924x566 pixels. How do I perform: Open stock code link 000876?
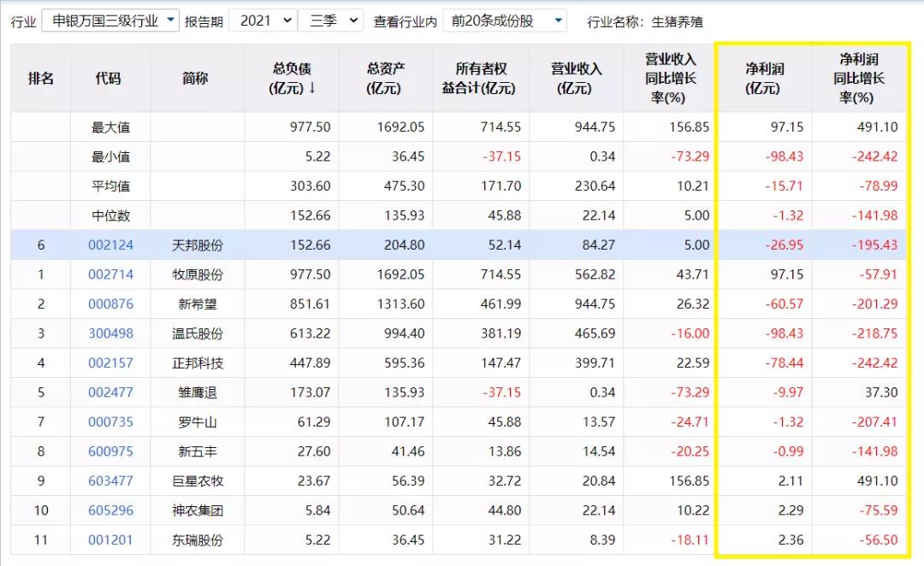tap(110, 304)
